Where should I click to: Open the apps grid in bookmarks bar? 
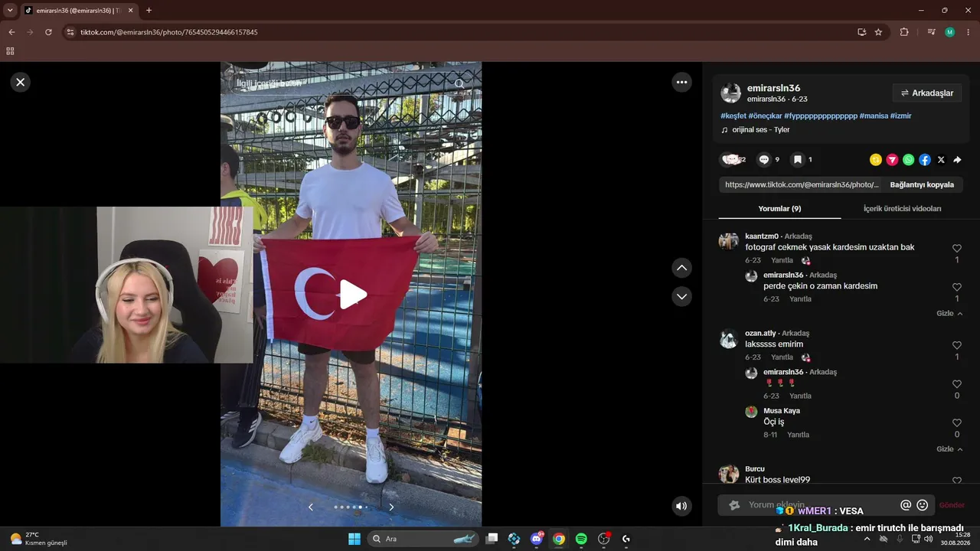10,51
